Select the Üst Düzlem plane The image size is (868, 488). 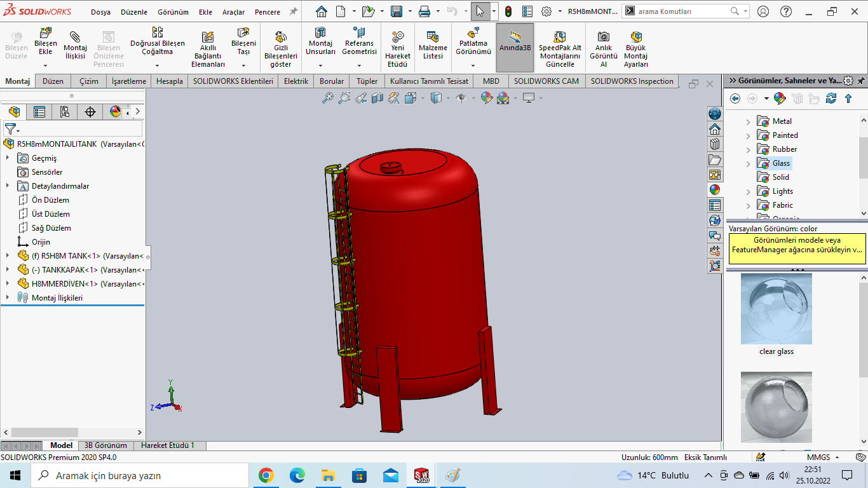[x=51, y=214]
